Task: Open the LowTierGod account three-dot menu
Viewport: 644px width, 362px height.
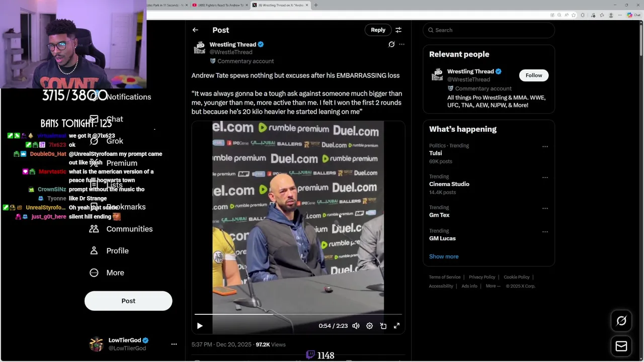Action: [x=174, y=344]
